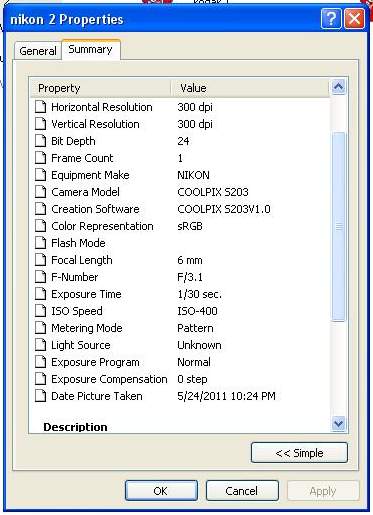Click the page icon beside Horizontal Resolution
373x515 pixels.
click(x=41, y=107)
